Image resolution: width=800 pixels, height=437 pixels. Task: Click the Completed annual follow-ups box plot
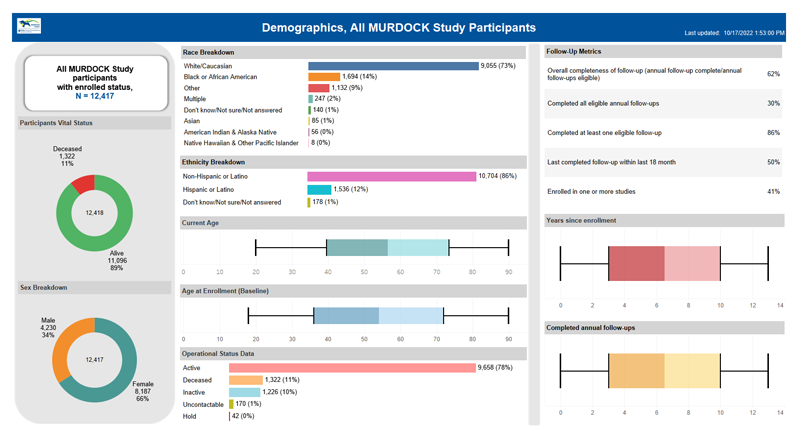tap(664, 371)
